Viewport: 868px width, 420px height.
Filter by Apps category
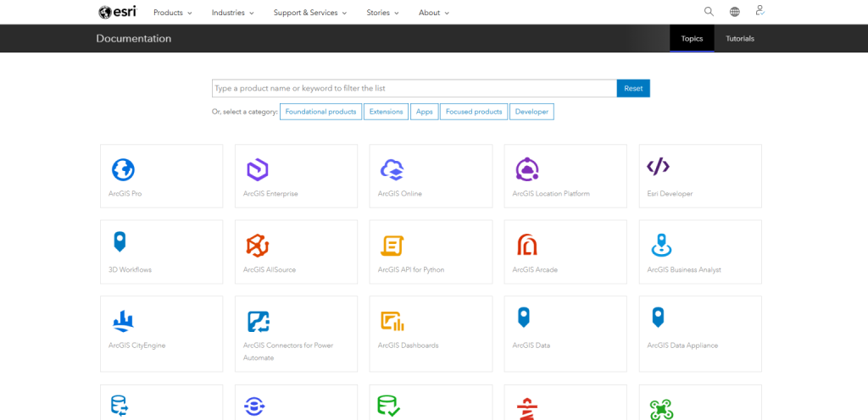pos(424,112)
